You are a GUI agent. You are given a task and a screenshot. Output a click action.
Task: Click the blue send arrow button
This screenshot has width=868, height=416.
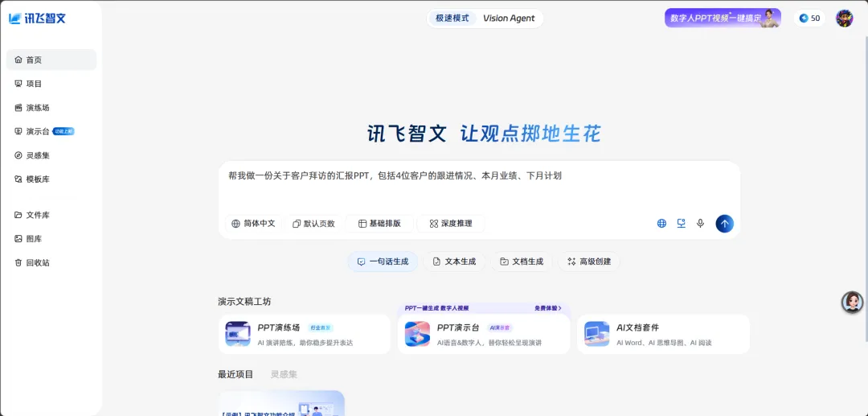tap(725, 224)
